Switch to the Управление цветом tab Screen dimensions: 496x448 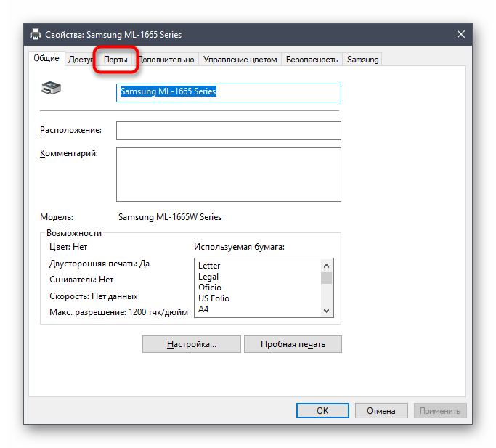click(x=240, y=60)
